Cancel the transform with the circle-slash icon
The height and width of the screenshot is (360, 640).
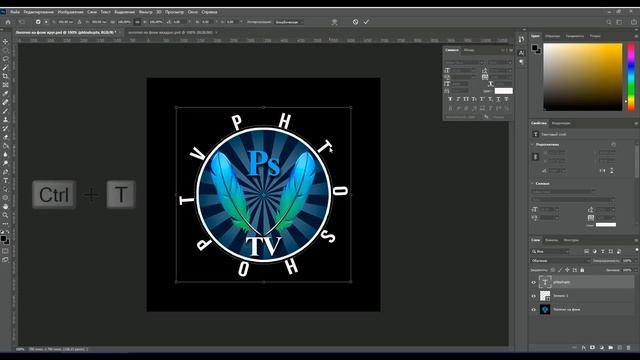click(x=355, y=22)
